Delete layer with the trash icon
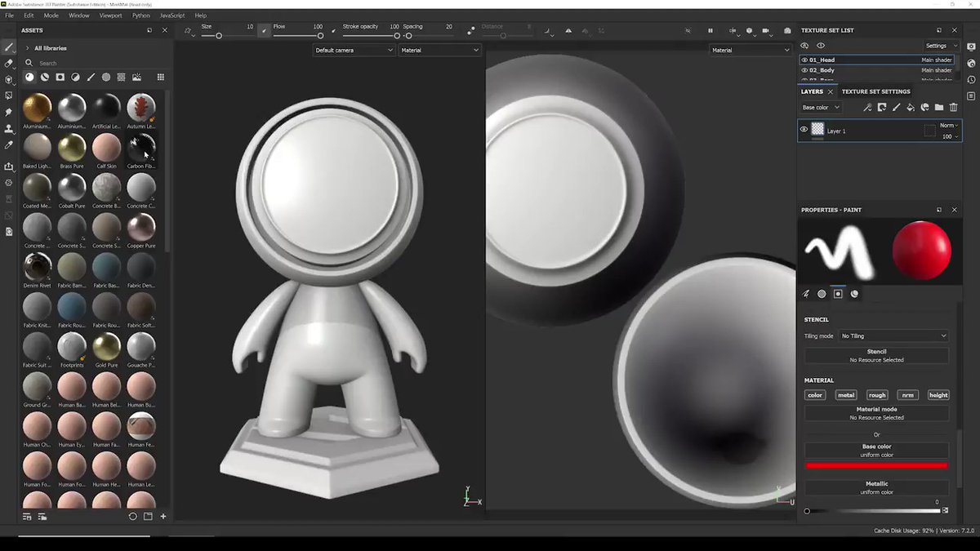Image resolution: width=980 pixels, height=551 pixels. 953,107
